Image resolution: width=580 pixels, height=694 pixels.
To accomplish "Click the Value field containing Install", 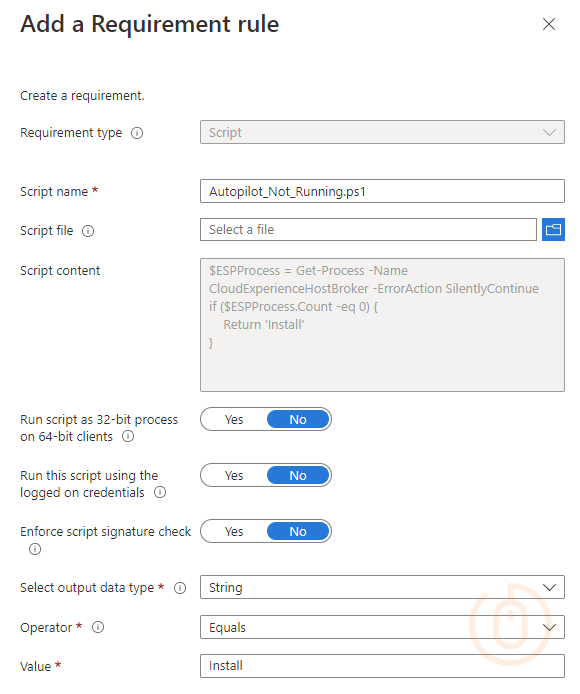I will 382,666.
